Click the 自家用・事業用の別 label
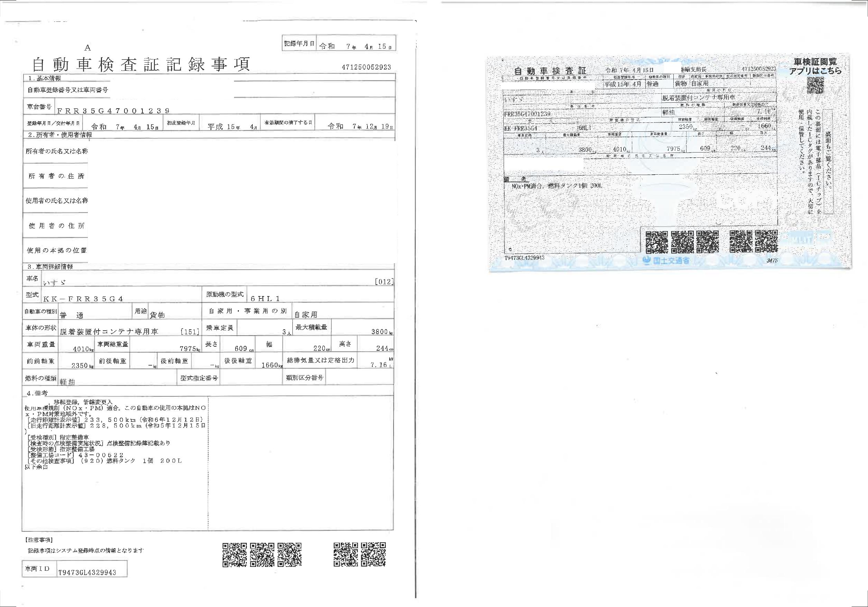 click(247, 311)
